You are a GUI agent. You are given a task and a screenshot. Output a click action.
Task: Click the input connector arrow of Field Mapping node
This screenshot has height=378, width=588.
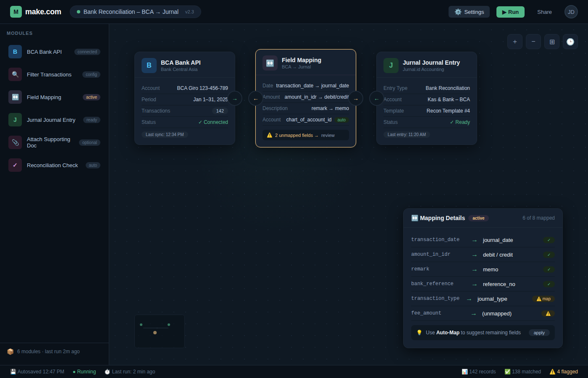[x=256, y=99]
